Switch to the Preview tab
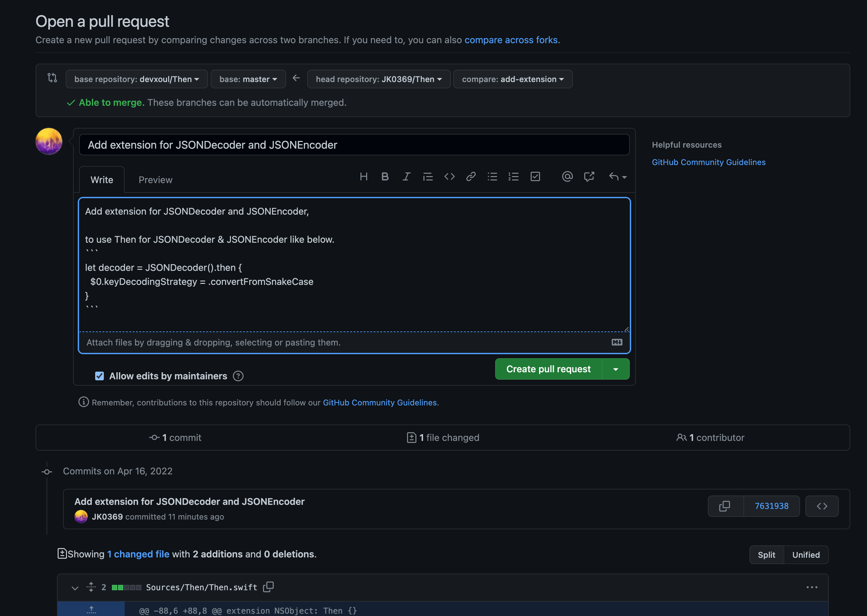Viewport: 867px width, 616px height. pyautogui.click(x=155, y=180)
